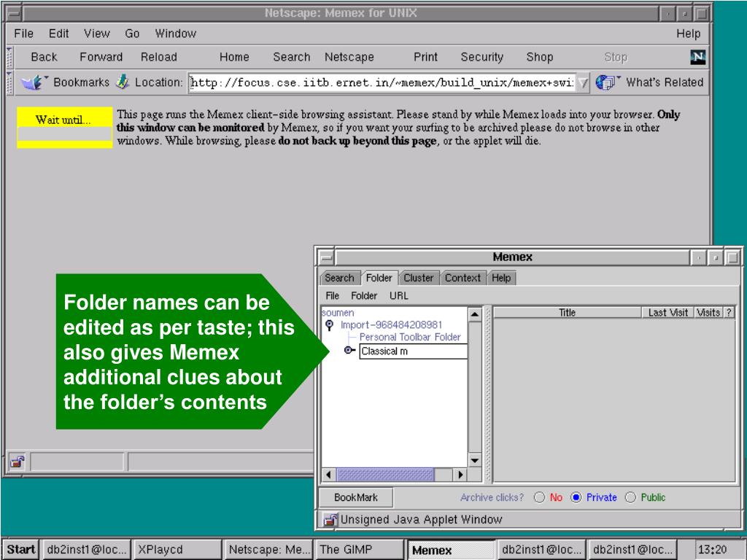Select the Import-968484208981 tree item

[x=391, y=325]
